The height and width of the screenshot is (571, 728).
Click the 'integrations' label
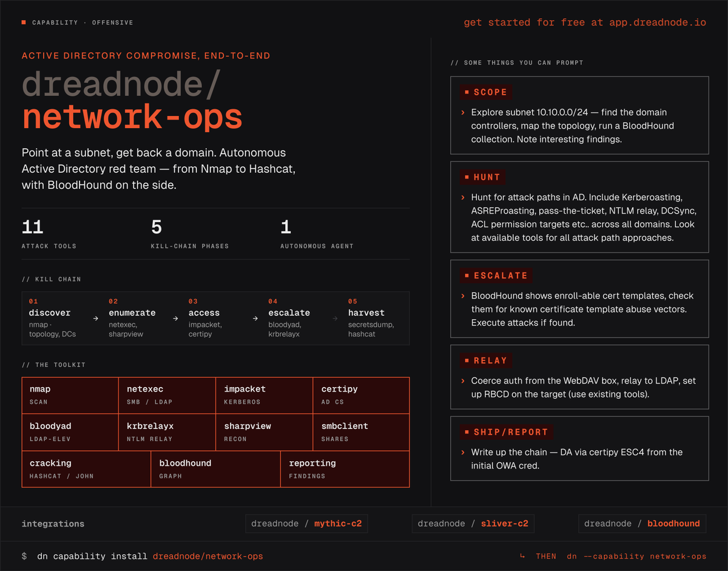click(x=53, y=524)
